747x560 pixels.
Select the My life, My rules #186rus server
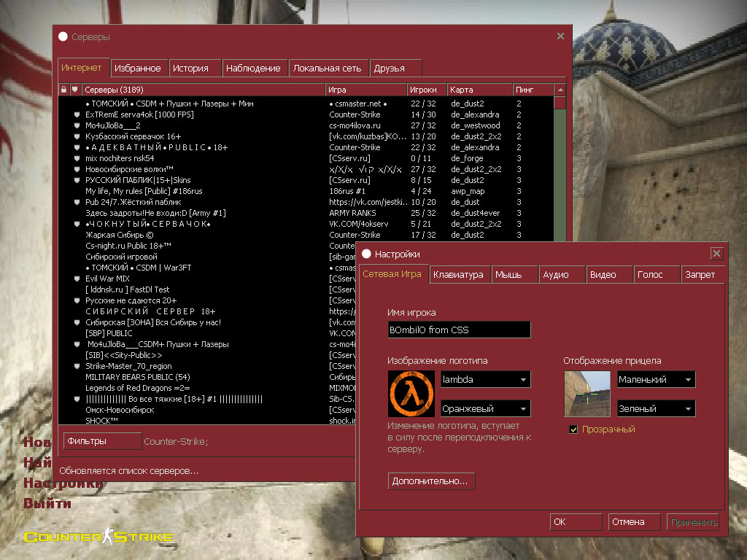pos(306,192)
